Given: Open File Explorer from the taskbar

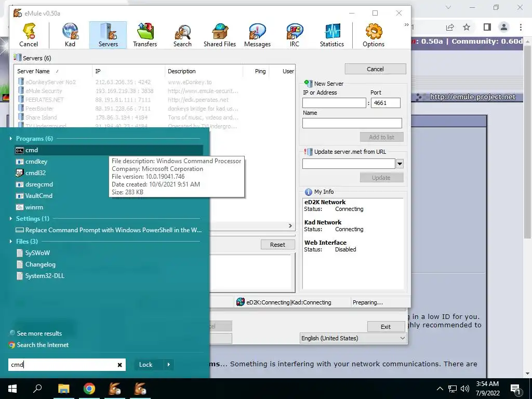Looking at the screenshot, I should coord(63,389).
